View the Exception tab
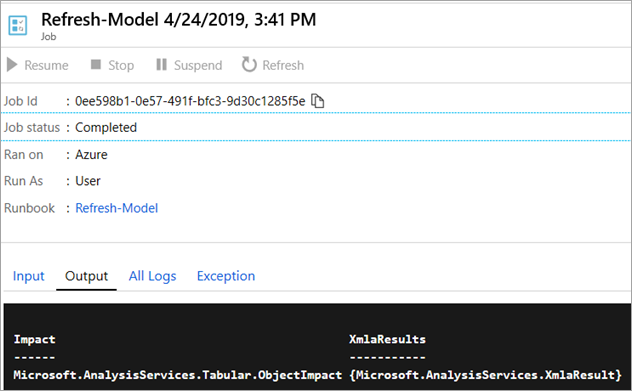632x391 pixels. 226,276
